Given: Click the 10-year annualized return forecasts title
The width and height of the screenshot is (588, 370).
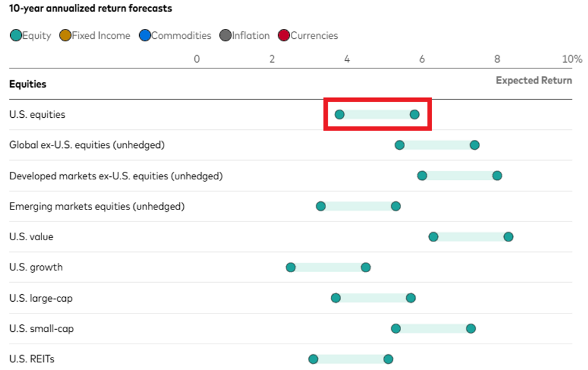Looking at the screenshot, I should tap(90, 9).
